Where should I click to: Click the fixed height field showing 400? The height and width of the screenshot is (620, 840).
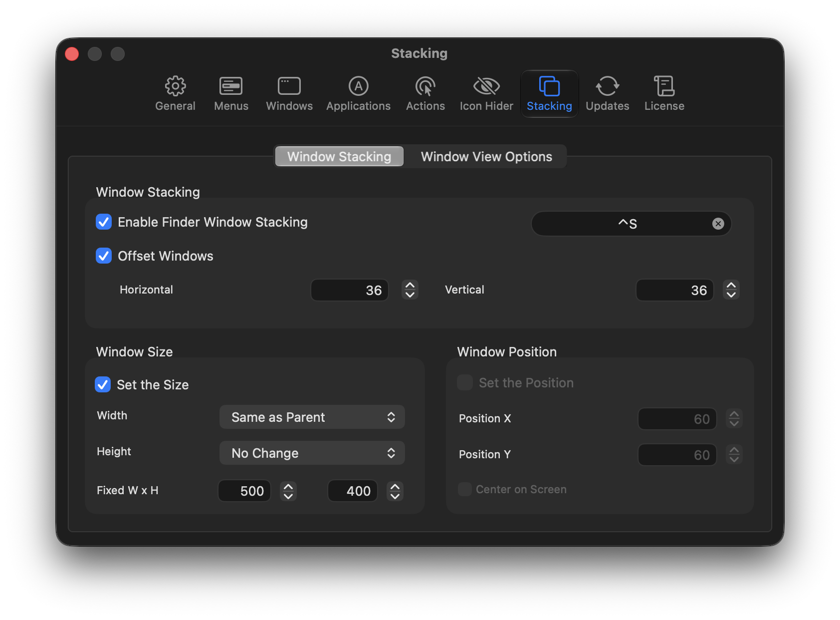tap(353, 491)
